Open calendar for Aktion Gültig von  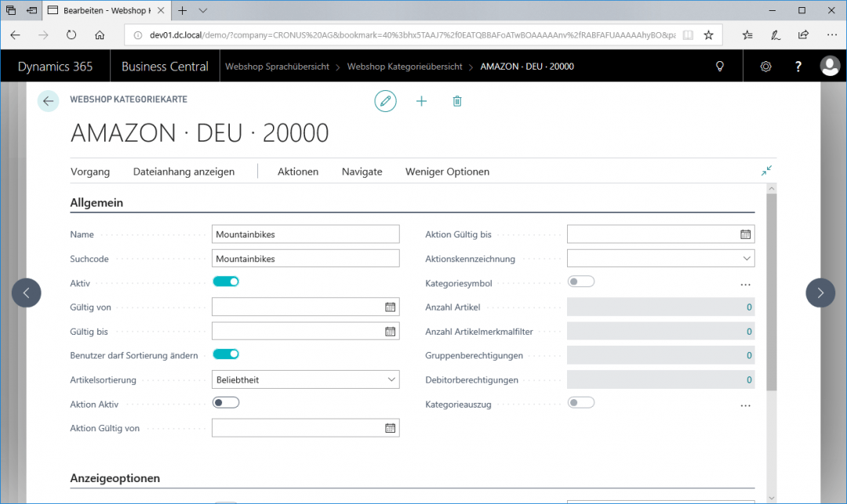tap(390, 428)
